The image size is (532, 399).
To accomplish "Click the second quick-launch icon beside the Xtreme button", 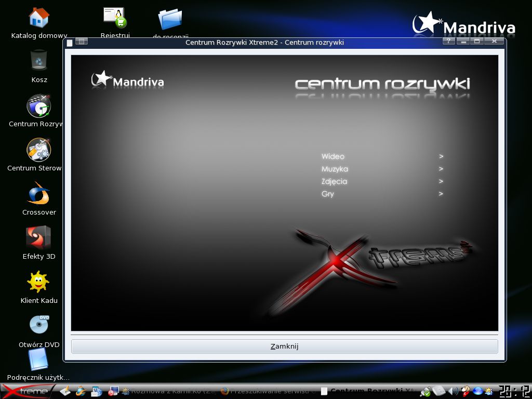I will (81, 391).
